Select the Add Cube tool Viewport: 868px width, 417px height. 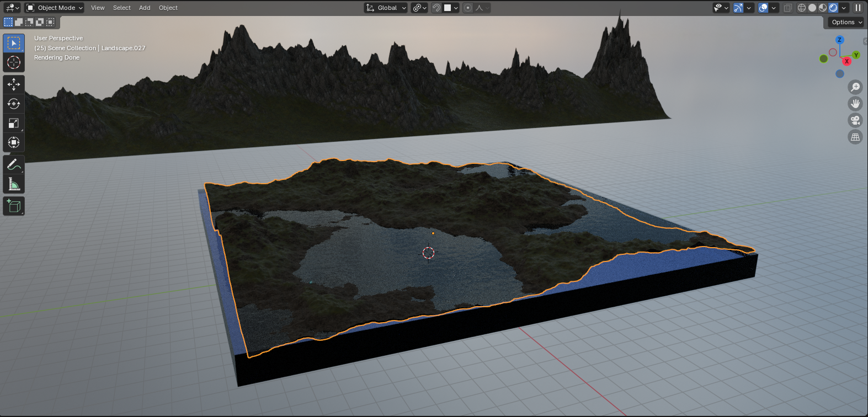pos(14,206)
